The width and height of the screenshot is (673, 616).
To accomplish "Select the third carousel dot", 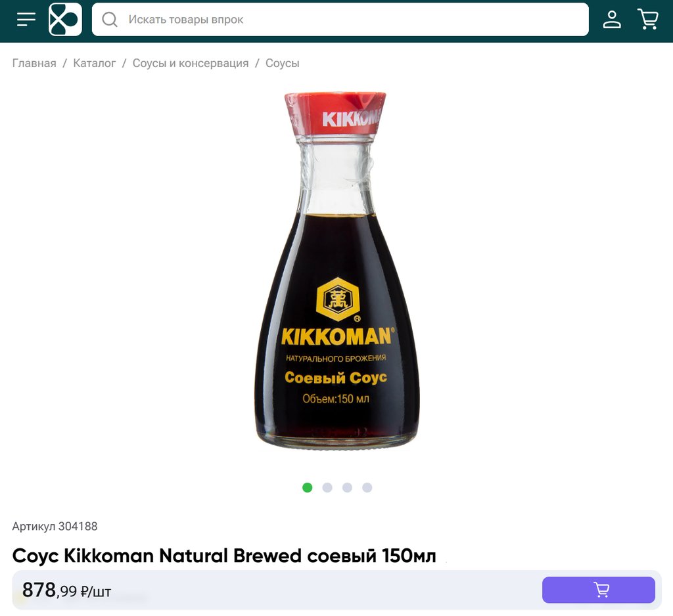I will click(347, 488).
